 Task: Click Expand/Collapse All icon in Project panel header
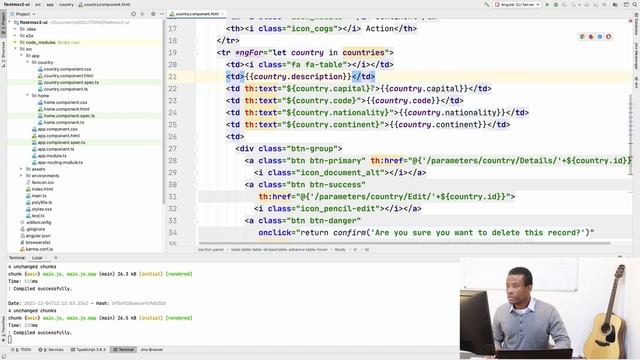click(x=142, y=14)
